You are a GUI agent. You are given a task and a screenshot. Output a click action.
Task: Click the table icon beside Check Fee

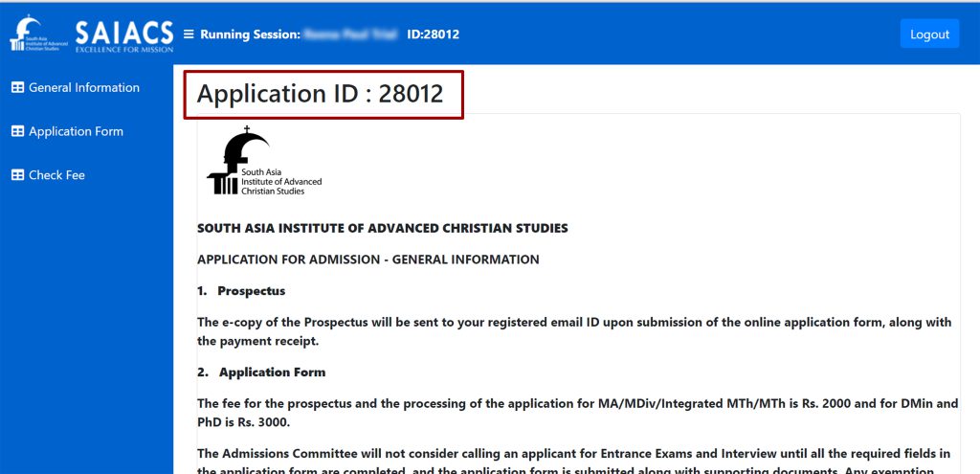pos(17,175)
